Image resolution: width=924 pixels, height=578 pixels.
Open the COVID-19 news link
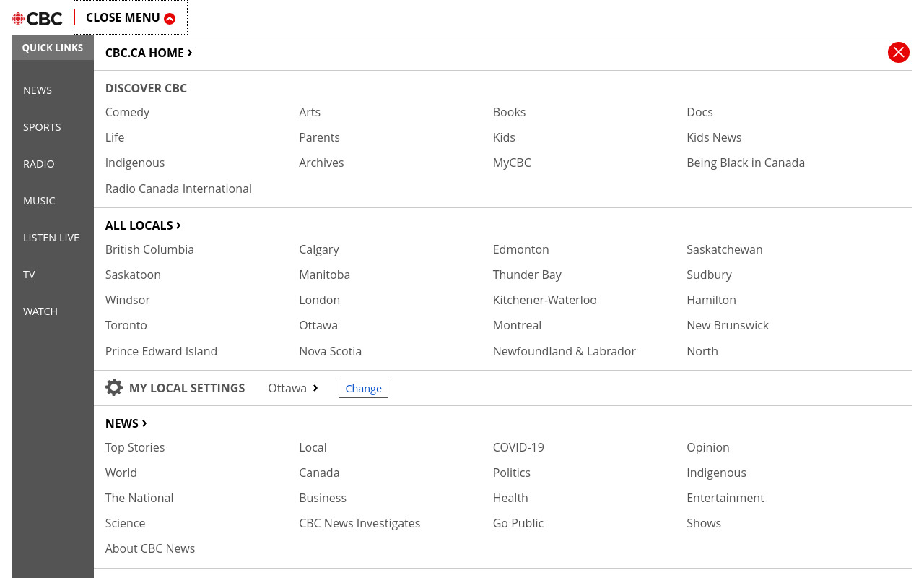(518, 447)
